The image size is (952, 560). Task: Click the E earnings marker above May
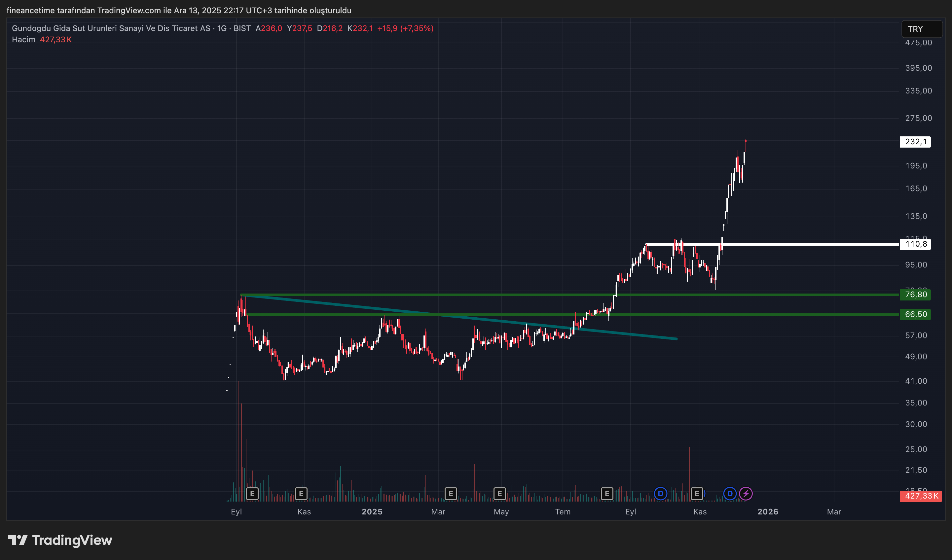pos(499,494)
